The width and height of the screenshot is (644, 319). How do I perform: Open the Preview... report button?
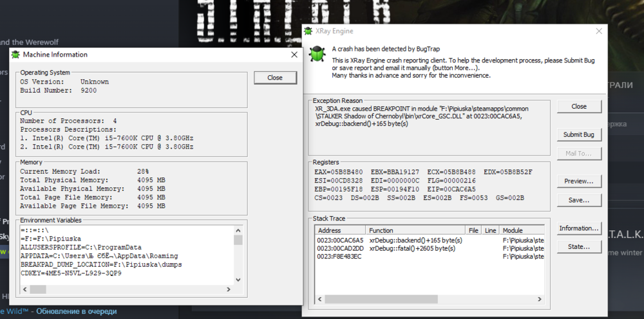coord(579,181)
